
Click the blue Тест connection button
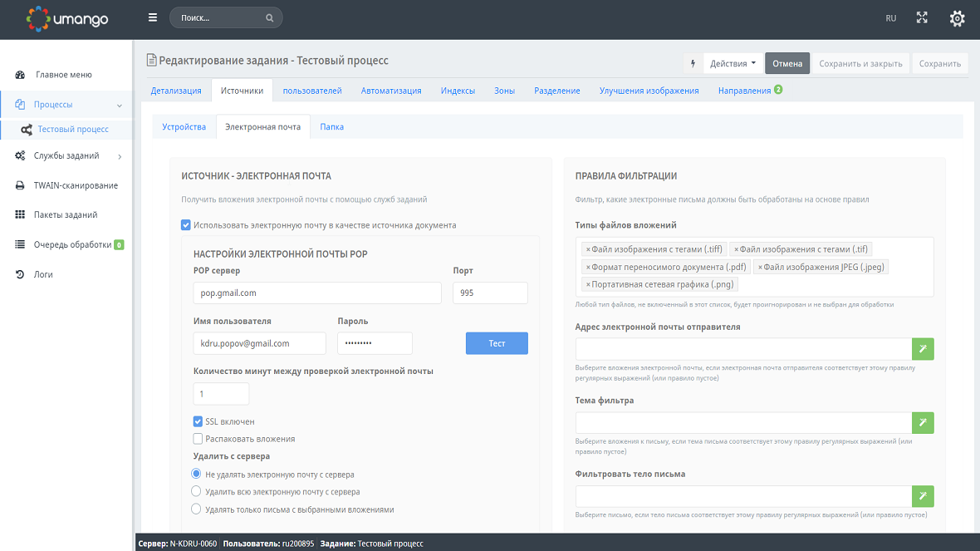pyautogui.click(x=497, y=343)
